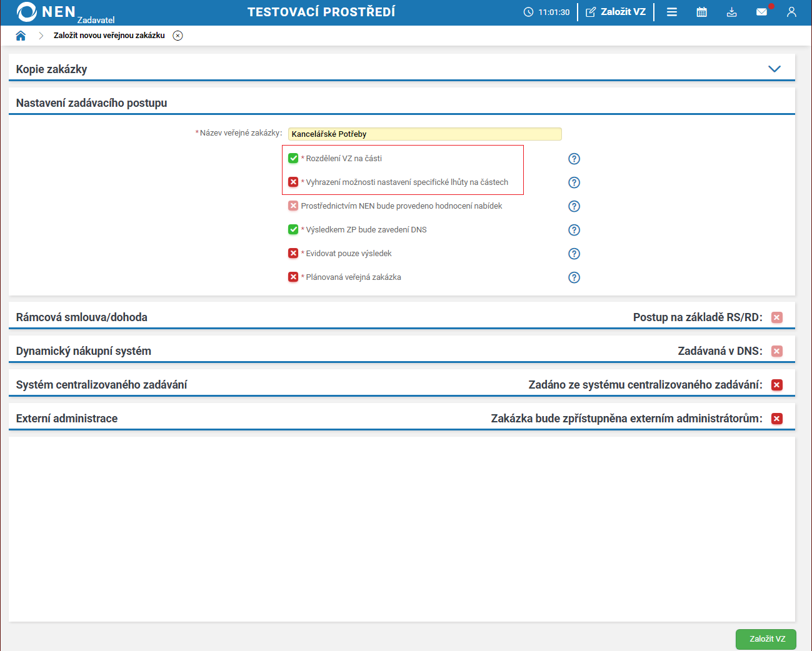
Task: Click Založit VZ in the top header
Action: 616,12
